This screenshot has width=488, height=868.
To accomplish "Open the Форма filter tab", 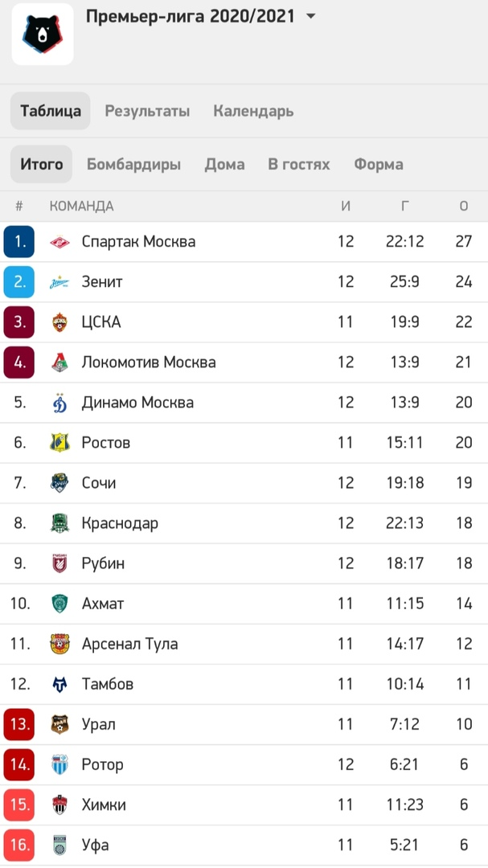I will pyautogui.click(x=379, y=165).
